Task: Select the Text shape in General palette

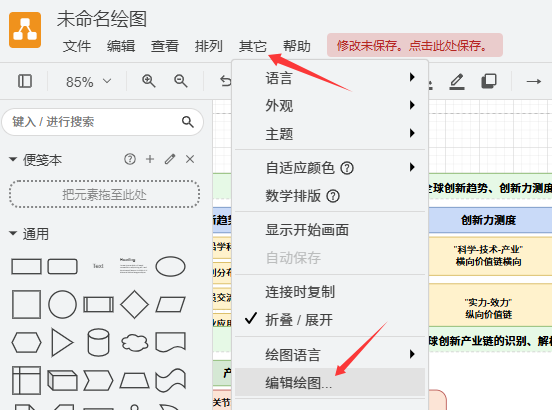Action: pyautogui.click(x=98, y=266)
